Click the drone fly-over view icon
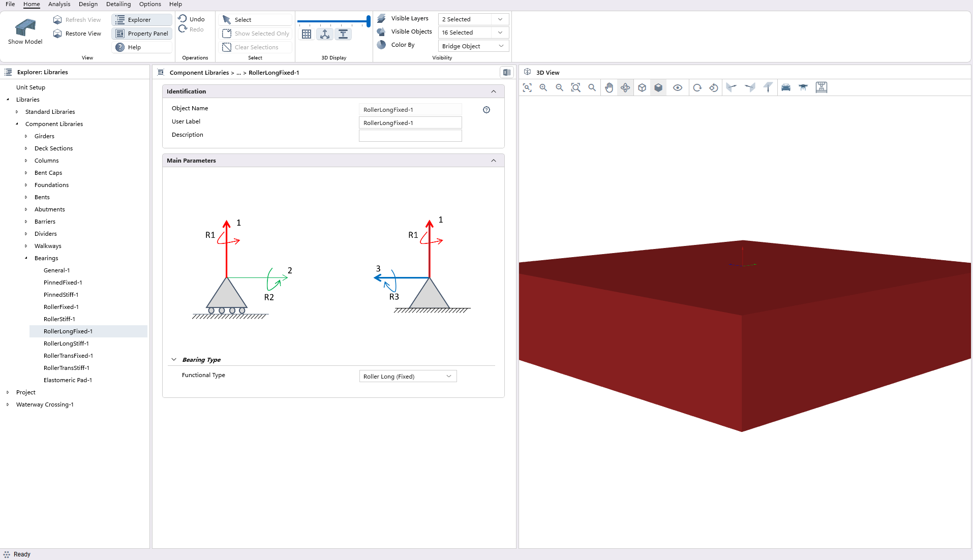Screen dimensions: 973x560 [803, 87]
